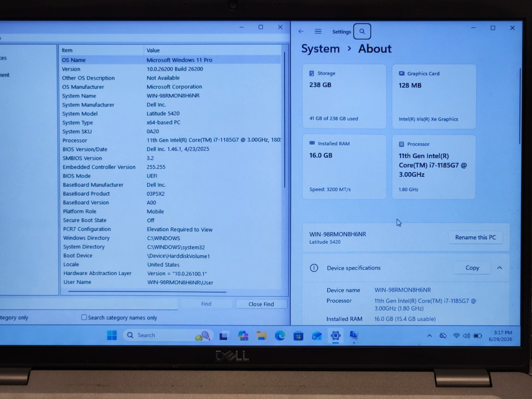Open the Processor info card
The image size is (532, 399).
coord(434,167)
